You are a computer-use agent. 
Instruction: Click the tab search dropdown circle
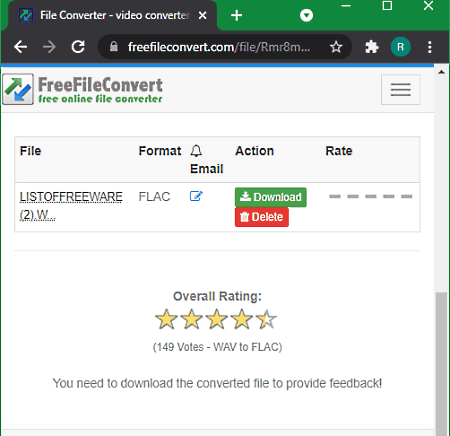pyautogui.click(x=306, y=15)
